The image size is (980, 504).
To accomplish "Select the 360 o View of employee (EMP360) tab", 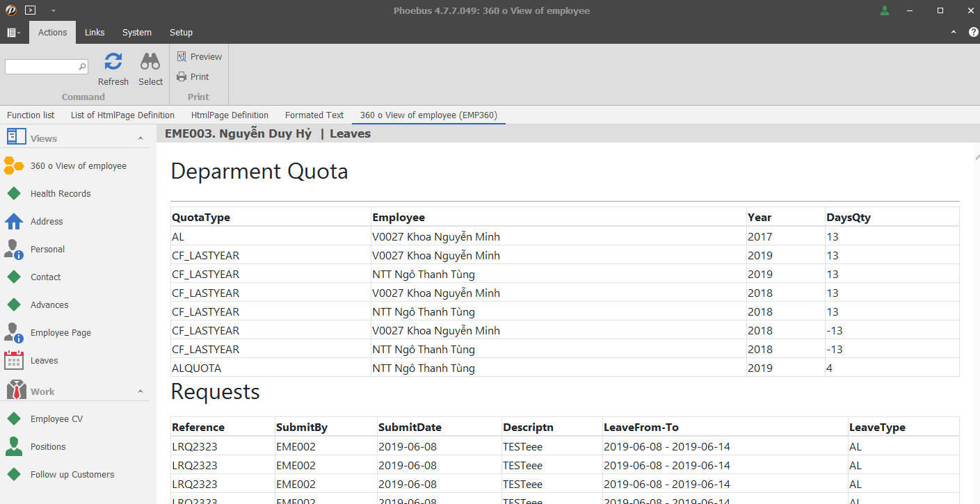I will pos(428,115).
